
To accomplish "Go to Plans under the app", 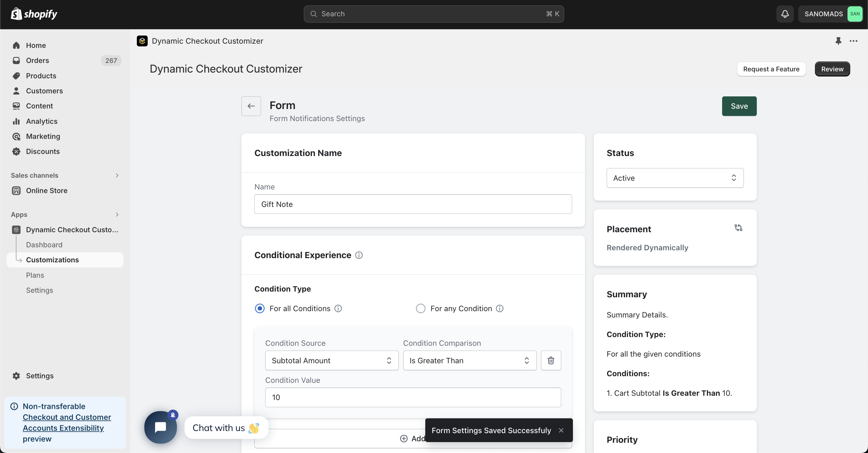I will [35, 275].
